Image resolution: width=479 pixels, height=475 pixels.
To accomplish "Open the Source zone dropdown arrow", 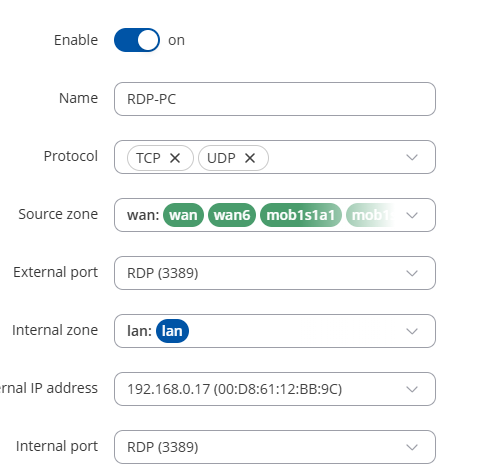I will (412, 215).
